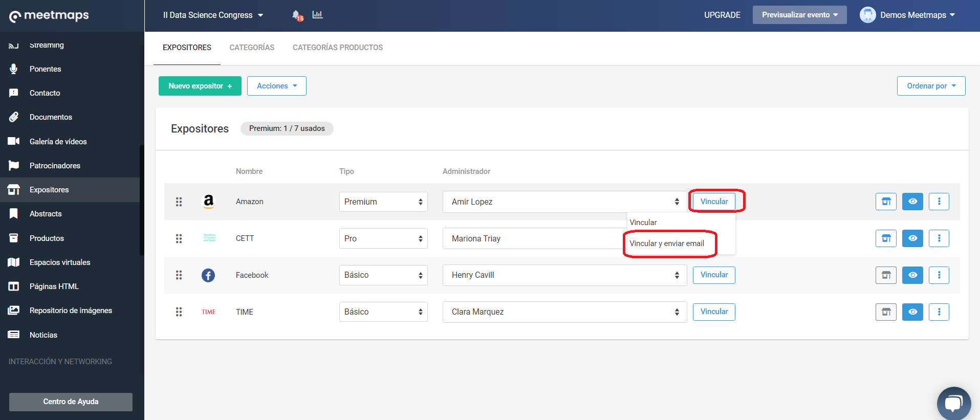Viewport: 980px width, 420px height.
Task: Open Clara Marquez administrator dropdown
Action: click(x=564, y=312)
